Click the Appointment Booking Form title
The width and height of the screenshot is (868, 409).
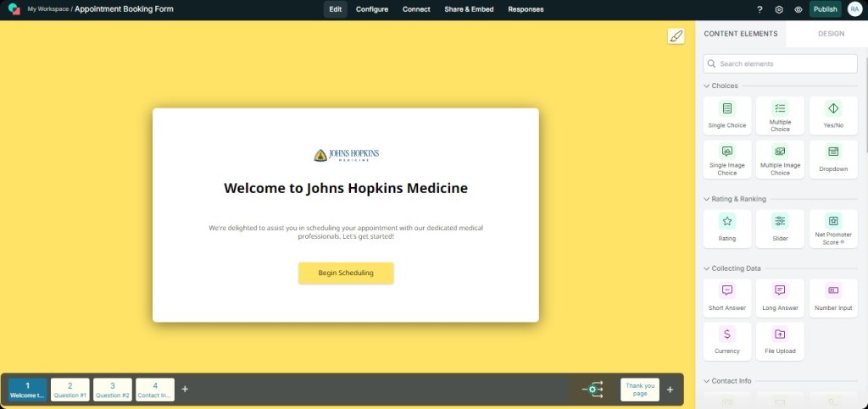tap(124, 8)
